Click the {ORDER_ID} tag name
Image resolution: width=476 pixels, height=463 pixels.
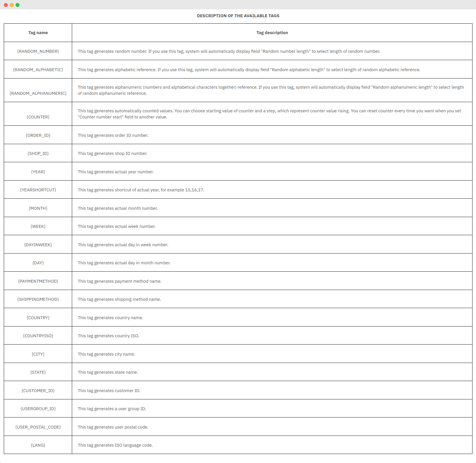(x=38, y=135)
